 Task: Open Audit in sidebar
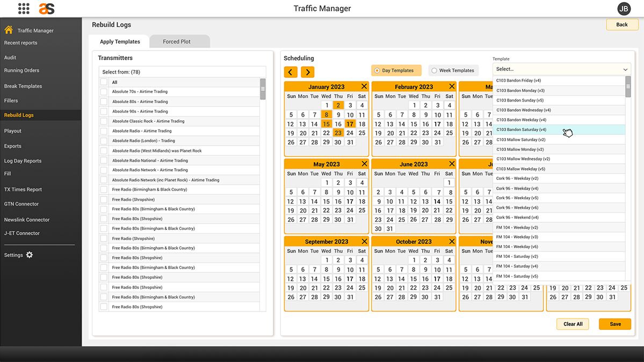[x=10, y=57]
